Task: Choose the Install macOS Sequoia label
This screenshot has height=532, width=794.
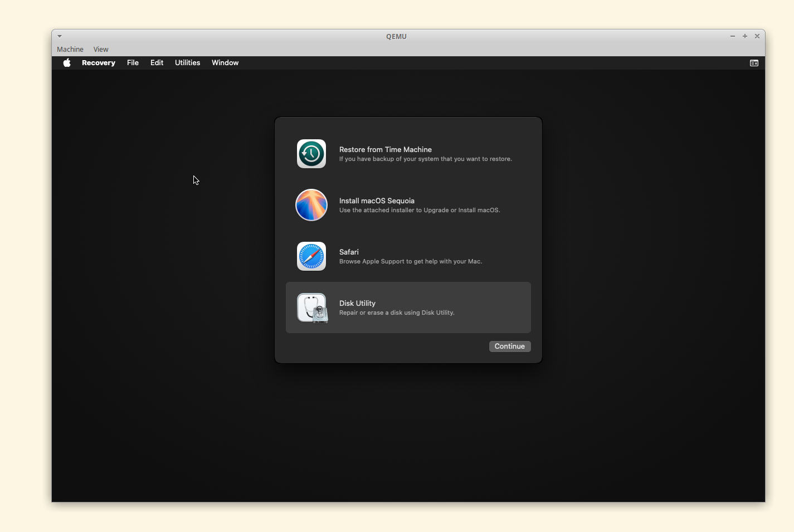Action: [x=377, y=201]
